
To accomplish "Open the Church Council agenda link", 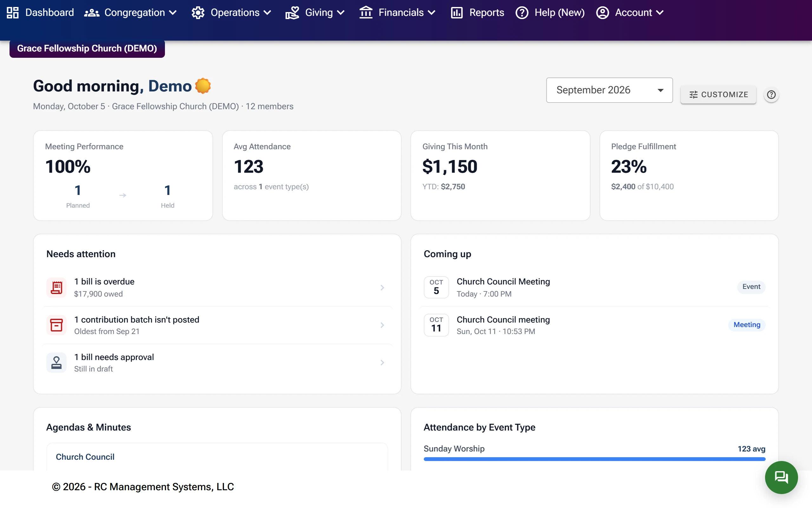I will (x=85, y=457).
